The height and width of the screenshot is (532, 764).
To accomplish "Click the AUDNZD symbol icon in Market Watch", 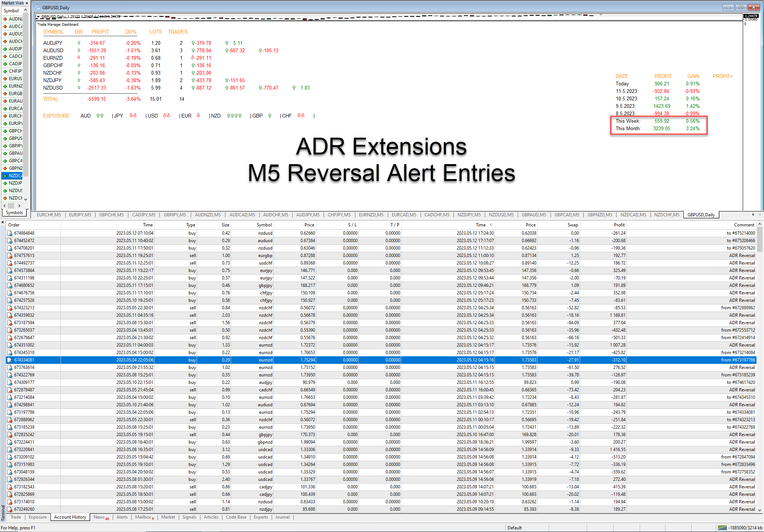I will [x=5, y=19].
